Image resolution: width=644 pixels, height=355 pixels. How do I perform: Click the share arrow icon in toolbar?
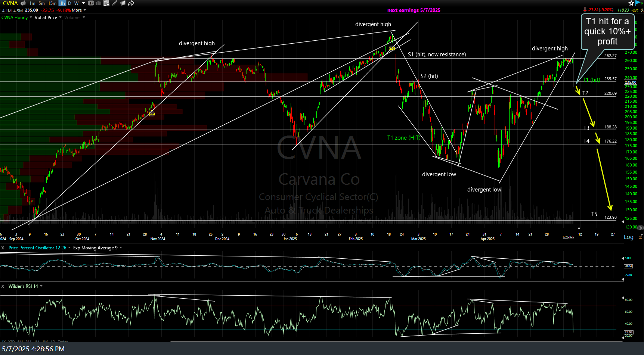[x=131, y=3]
